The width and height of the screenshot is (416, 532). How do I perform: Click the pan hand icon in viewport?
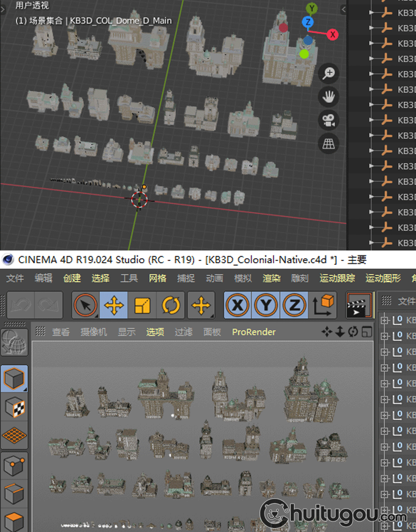coord(329,96)
